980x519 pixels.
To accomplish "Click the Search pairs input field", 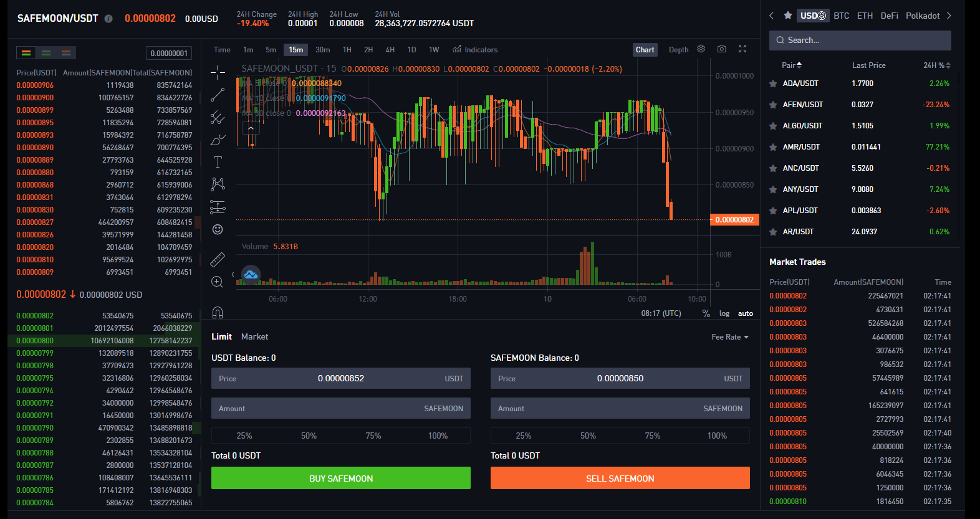I will 860,40.
